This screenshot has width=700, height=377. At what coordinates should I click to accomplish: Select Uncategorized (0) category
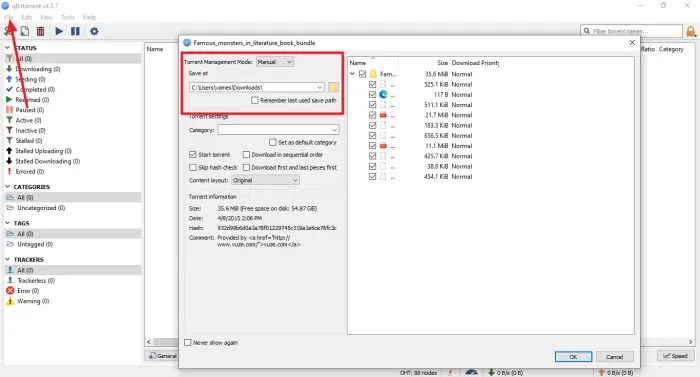(x=41, y=208)
